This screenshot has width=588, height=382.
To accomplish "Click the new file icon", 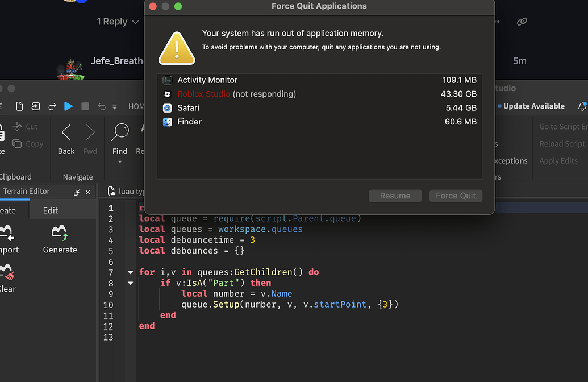I will tap(19, 106).
